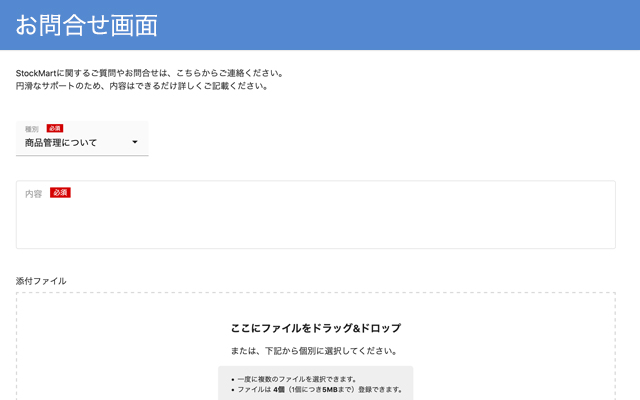Click the blue header bar's empty area
This screenshot has width=640, height=400.
[x=420, y=25]
